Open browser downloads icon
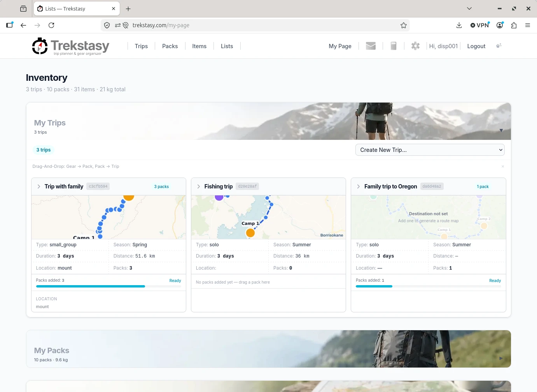Viewport: 537px width, 392px height. tap(459, 25)
